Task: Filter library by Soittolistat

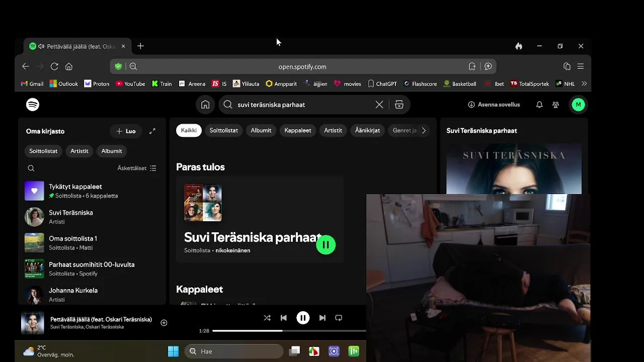Action: [43, 151]
